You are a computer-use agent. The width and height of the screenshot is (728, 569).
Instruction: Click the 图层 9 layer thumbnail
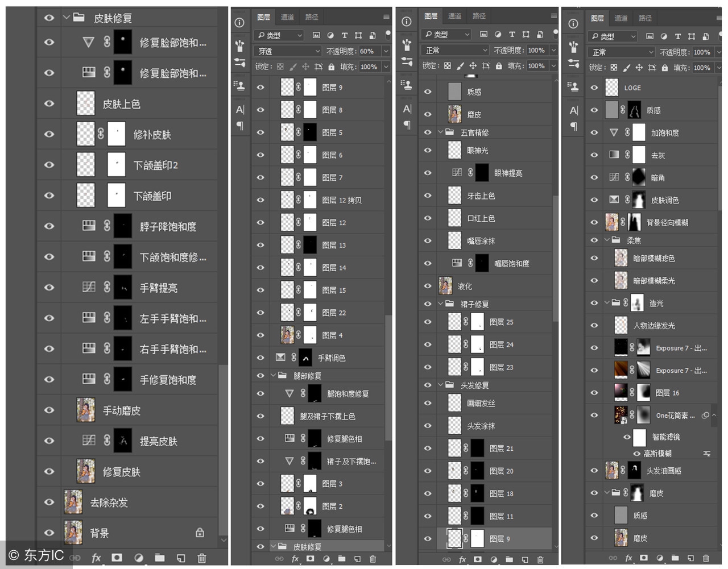tap(455, 538)
